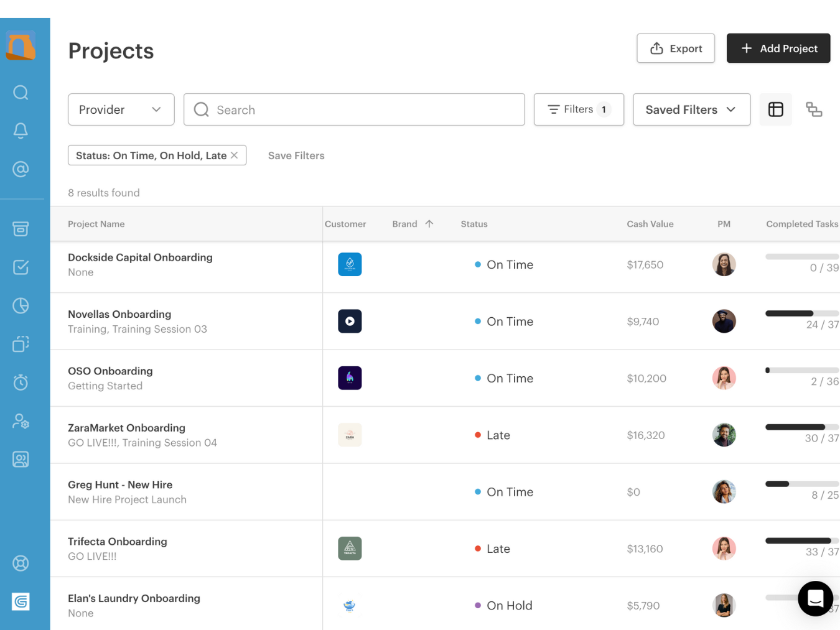This screenshot has height=630, width=840.
Task: Open the tasks checkmark icon in sidebar
Action: 21,267
